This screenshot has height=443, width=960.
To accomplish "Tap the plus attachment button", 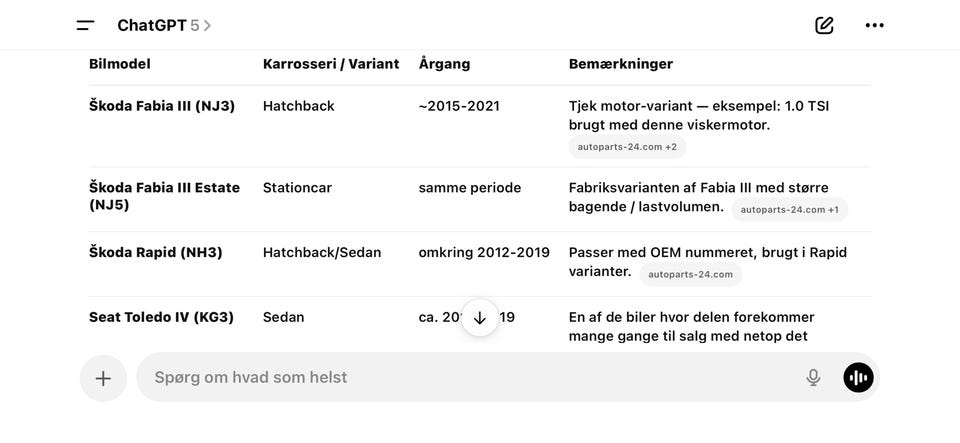I will point(103,378).
